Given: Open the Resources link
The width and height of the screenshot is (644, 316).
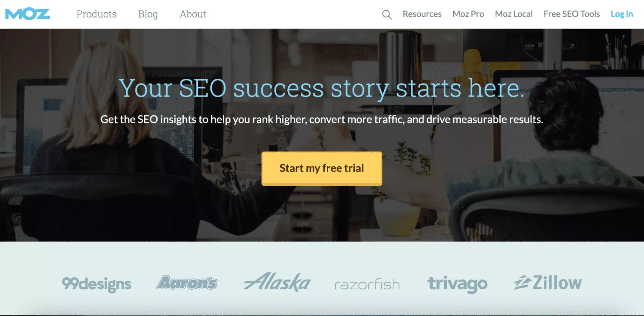Looking at the screenshot, I should pos(422,14).
